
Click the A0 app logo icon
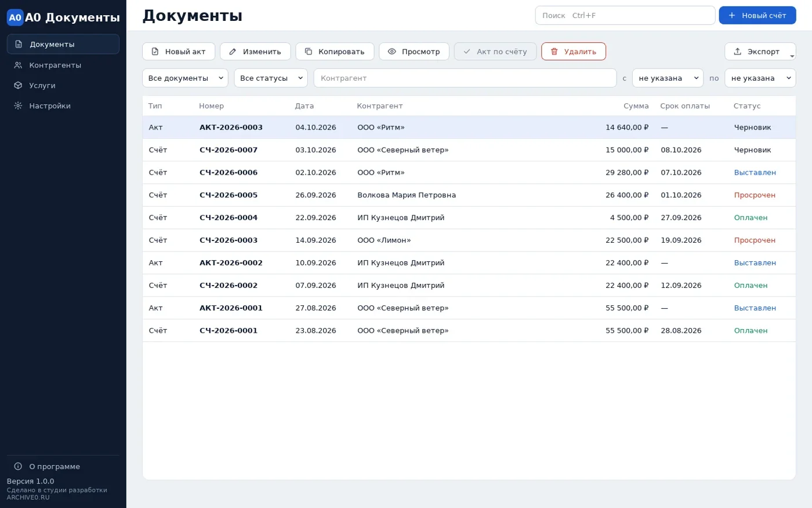click(x=15, y=17)
